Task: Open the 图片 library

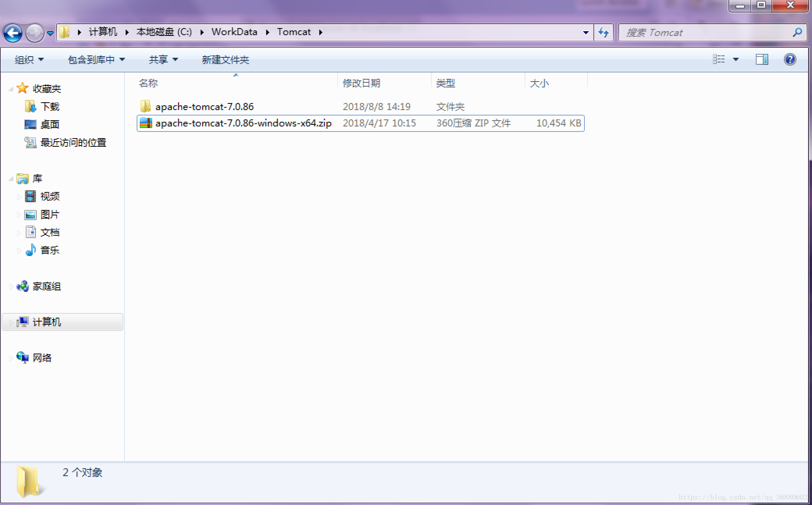Action: tap(50, 214)
